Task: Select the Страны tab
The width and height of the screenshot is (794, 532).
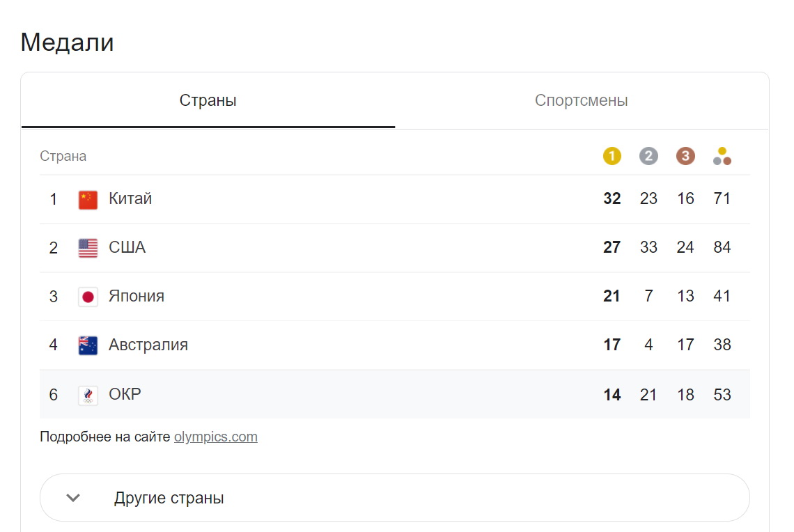Action: click(208, 100)
